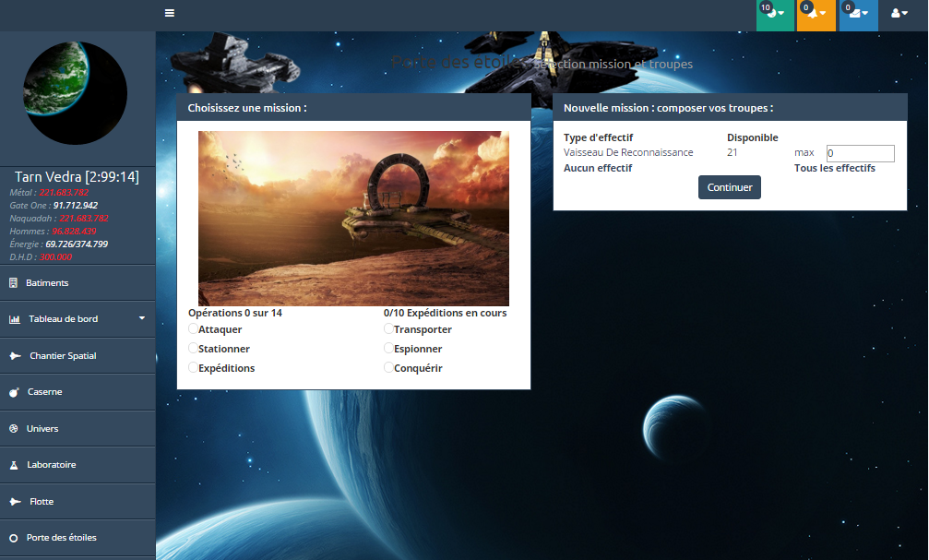Expand the Tableau de bord submenu arrow

(142, 318)
